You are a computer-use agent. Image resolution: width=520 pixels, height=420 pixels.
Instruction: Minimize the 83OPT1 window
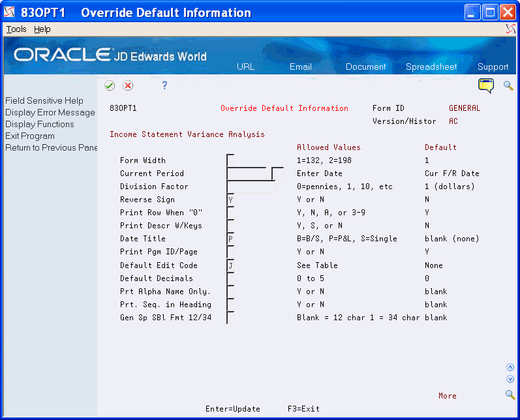point(472,12)
